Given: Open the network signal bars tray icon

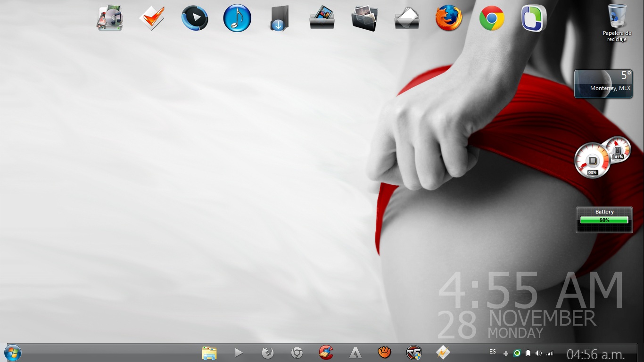Looking at the screenshot, I should [549, 353].
